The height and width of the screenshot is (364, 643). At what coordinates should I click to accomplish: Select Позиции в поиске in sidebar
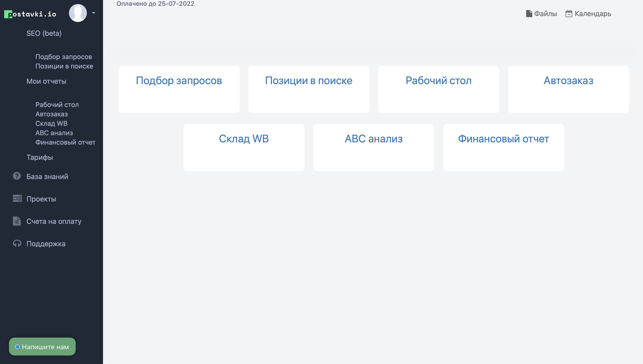64,66
